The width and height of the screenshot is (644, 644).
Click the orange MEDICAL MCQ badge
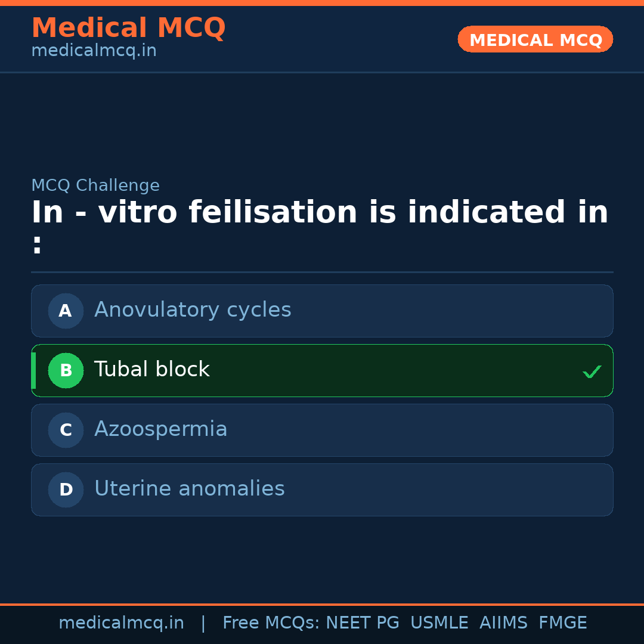pyautogui.click(x=535, y=40)
